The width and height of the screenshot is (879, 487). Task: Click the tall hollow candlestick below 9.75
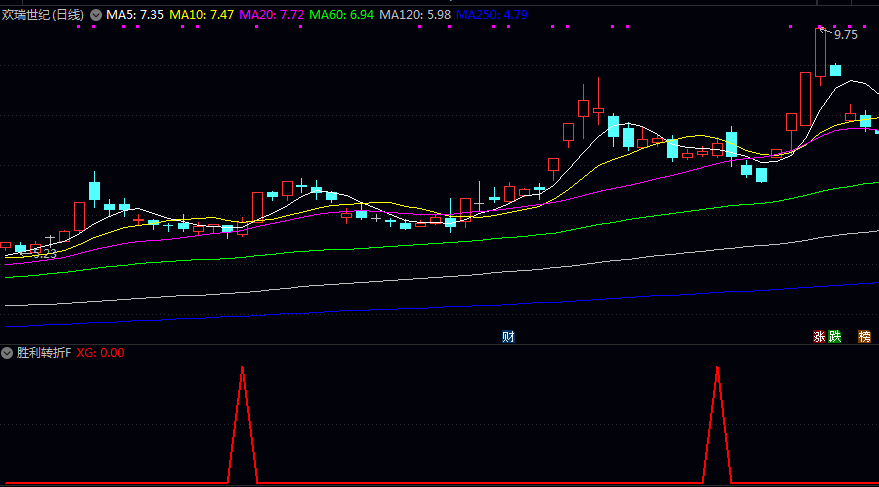tap(820, 54)
